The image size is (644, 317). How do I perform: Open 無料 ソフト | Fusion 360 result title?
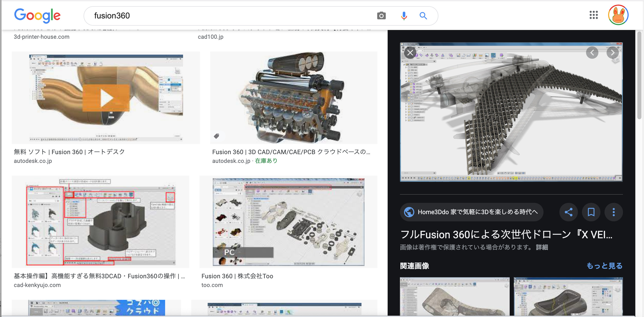pyautogui.click(x=69, y=152)
